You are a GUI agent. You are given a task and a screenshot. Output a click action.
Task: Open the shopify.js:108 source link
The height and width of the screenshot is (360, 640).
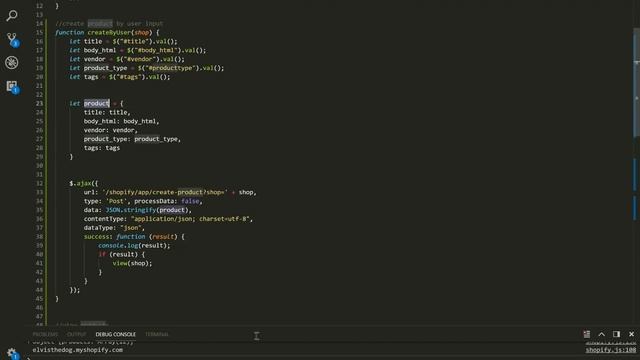coord(611,350)
